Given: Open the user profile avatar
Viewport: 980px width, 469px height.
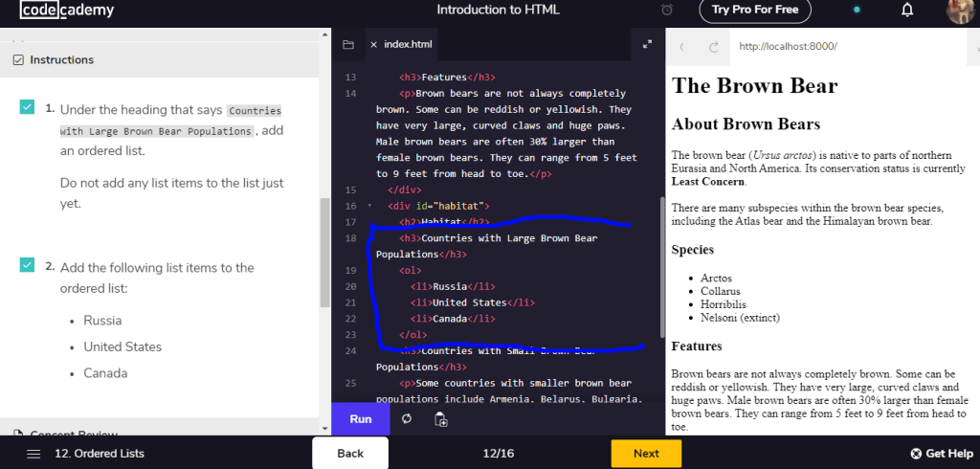Looking at the screenshot, I should (x=960, y=11).
